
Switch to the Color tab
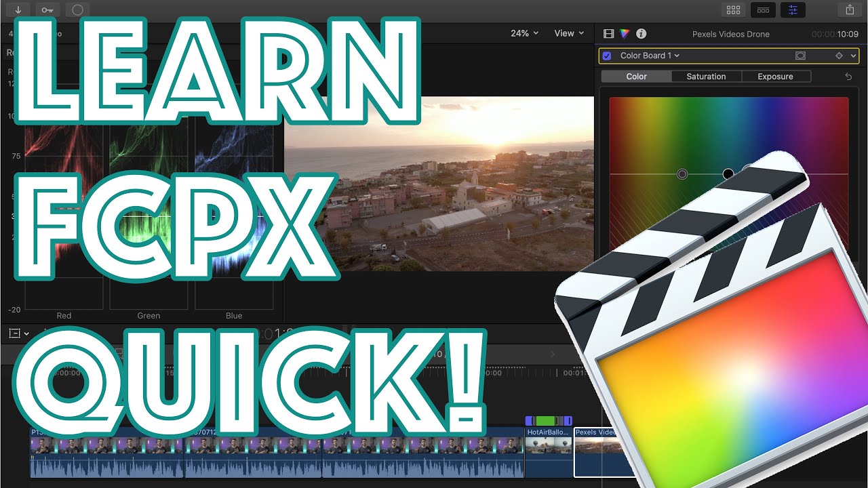click(x=636, y=77)
